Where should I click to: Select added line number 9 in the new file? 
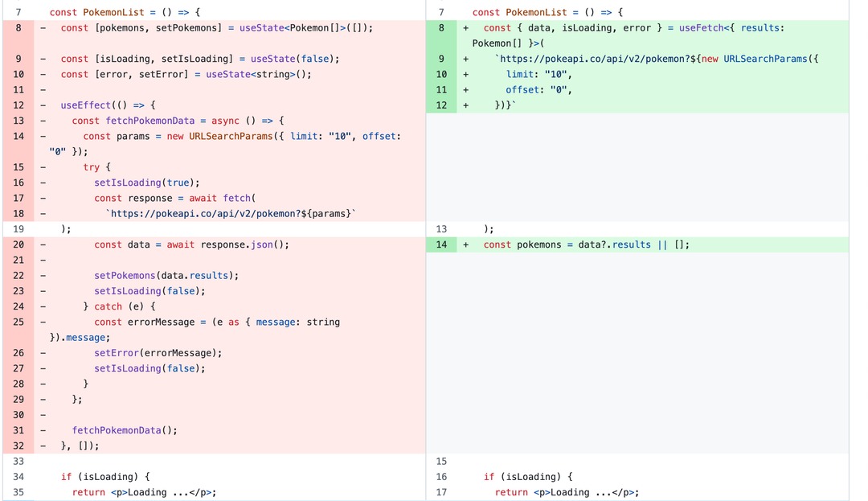click(x=441, y=59)
